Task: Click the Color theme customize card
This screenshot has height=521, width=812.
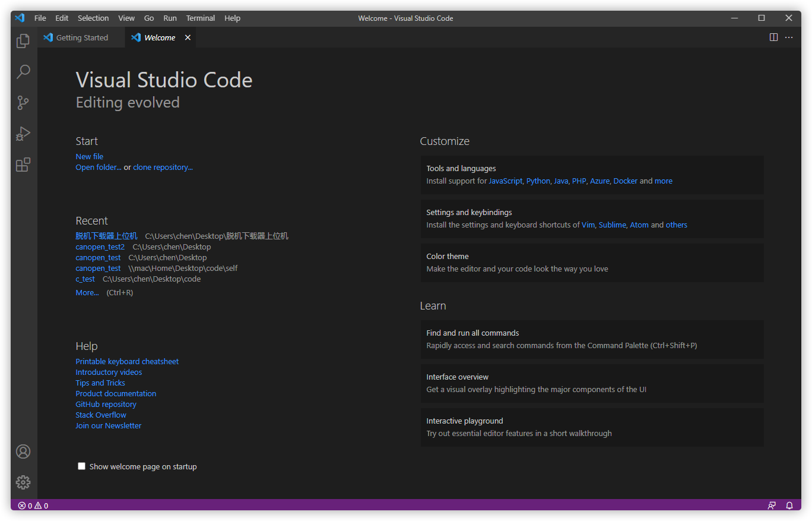Action: 592,263
